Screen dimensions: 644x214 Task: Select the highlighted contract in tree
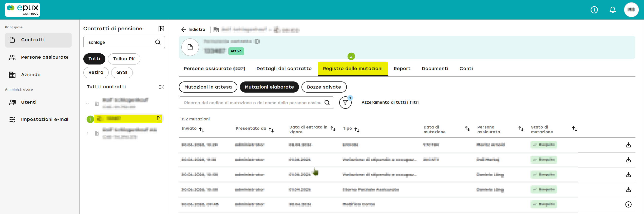click(x=128, y=118)
